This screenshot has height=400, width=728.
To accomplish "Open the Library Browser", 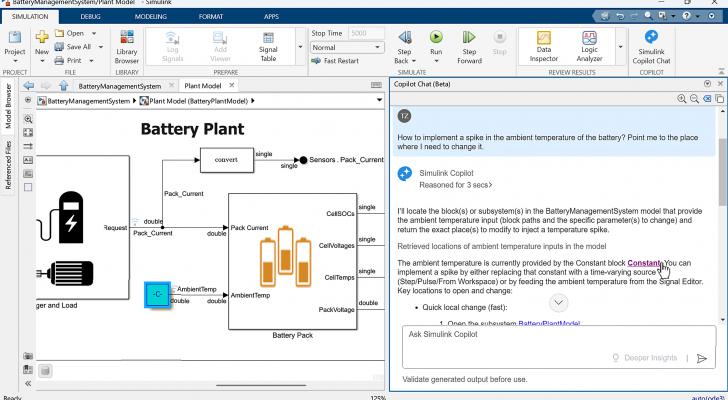I will [x=127, y=50].
